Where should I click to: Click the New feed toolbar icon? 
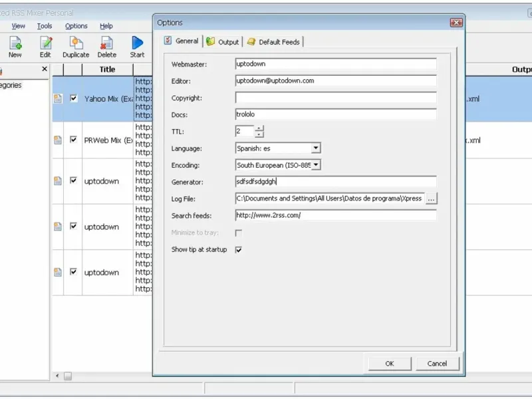click(x=15, y=43)
